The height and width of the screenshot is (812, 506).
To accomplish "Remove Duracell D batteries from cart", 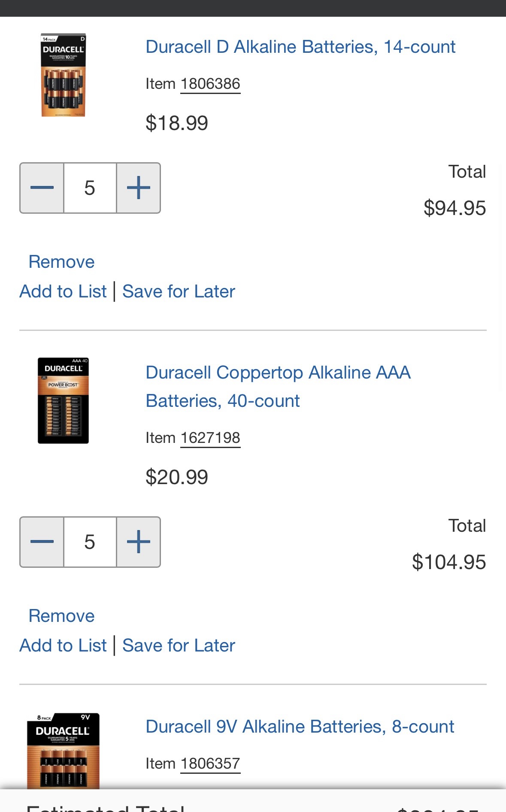I will 61,262.
